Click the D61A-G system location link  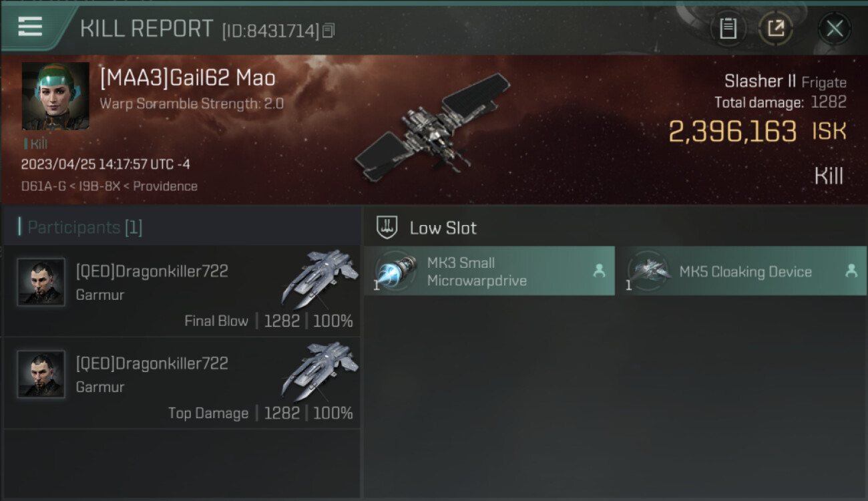point(43,186)
